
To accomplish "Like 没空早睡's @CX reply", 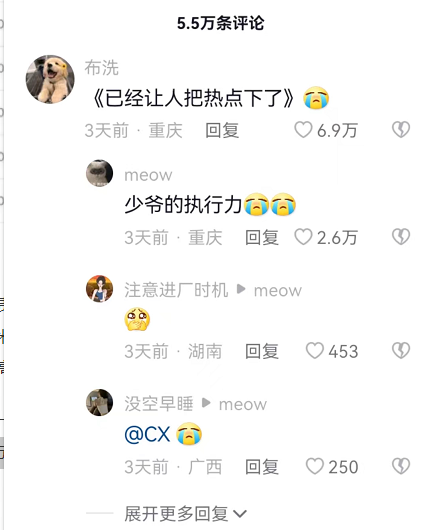I will pos(314,467).
